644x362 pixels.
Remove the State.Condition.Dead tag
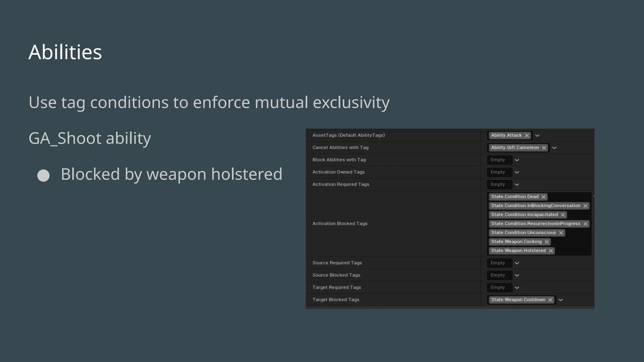coord(543,197)
